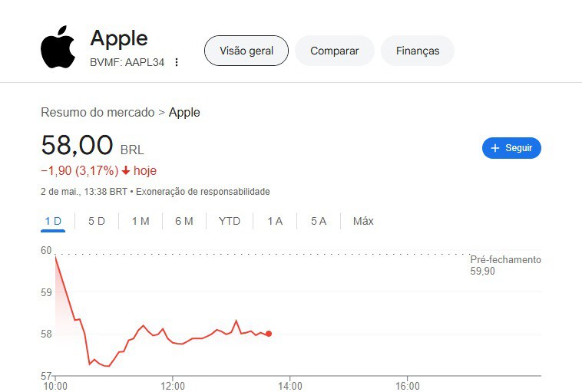582x392 pixels.
Task: Click the red current-price dot on chart
Action: pyautogui.click(x=269, y=334)
